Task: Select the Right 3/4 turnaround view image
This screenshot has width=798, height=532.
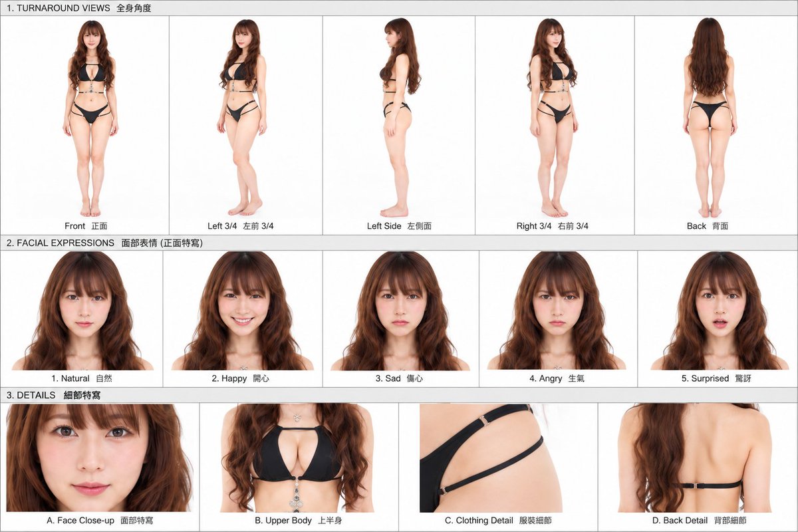Action: pyautogui.click(x=555, y=118)
